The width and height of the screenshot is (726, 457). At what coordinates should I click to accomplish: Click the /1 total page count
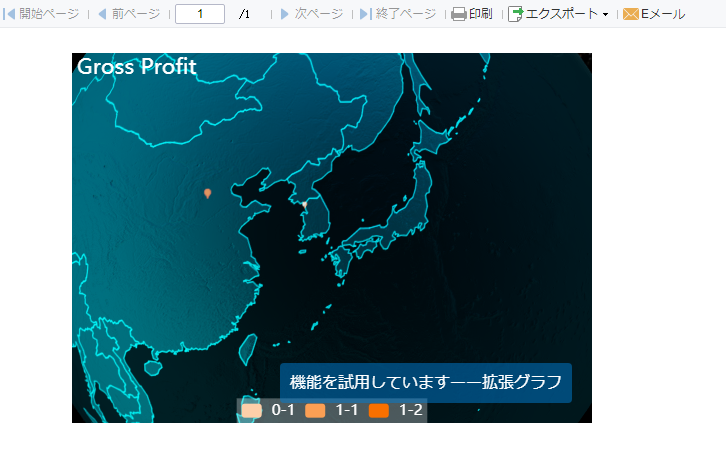pos(244,14)
